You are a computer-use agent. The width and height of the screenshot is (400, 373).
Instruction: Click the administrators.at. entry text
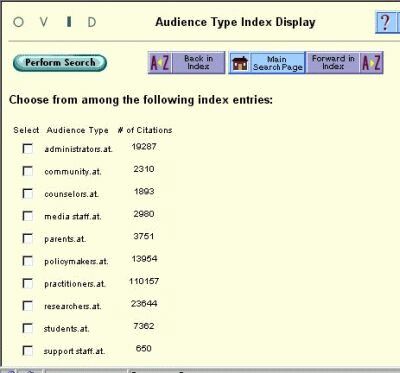[78, 149]
